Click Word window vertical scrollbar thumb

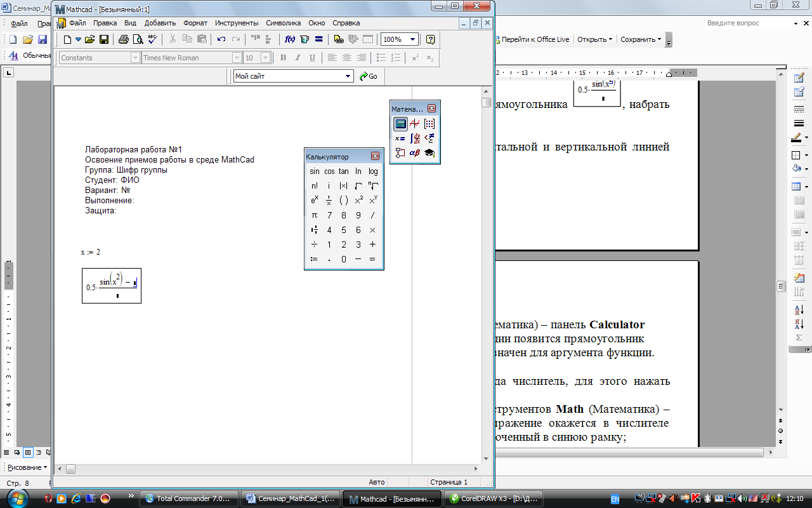782,286
